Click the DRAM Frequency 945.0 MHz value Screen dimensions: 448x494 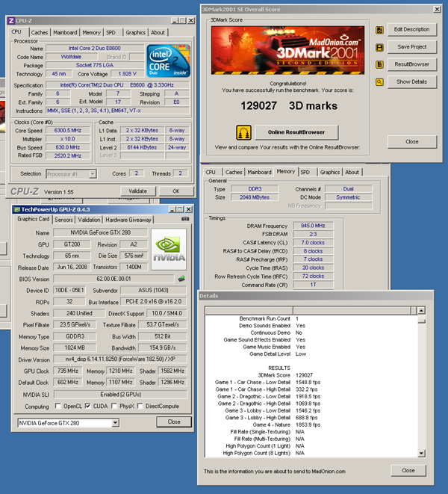point(313,226)
